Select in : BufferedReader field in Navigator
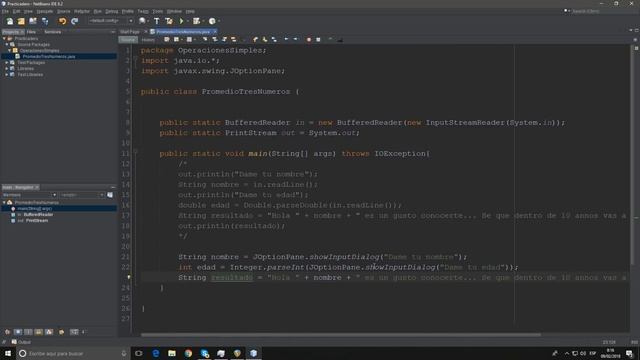640x360 pixels. [35, 215]
